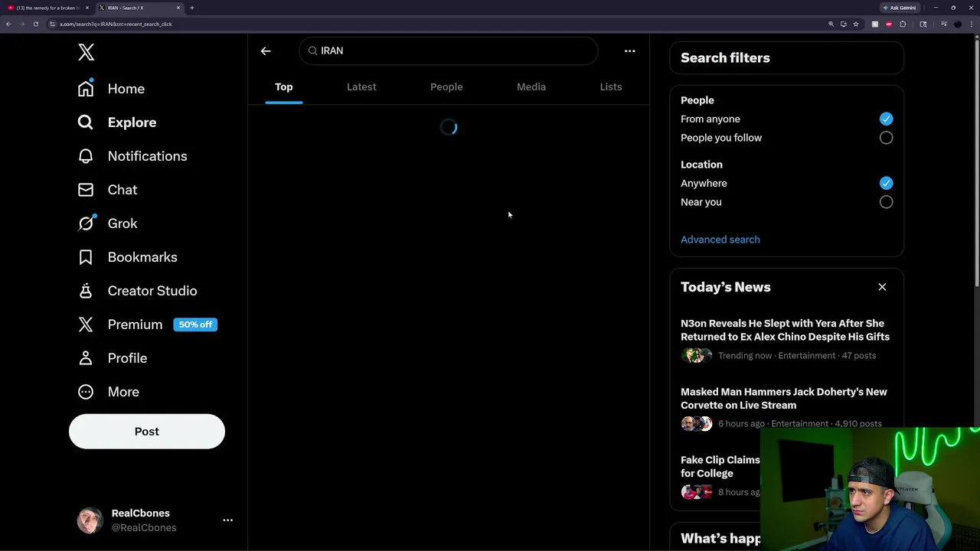Image resolution: width=980 pixels, height=551 pixels.
Task: Switch to the People tab
Action: [446, 86]
